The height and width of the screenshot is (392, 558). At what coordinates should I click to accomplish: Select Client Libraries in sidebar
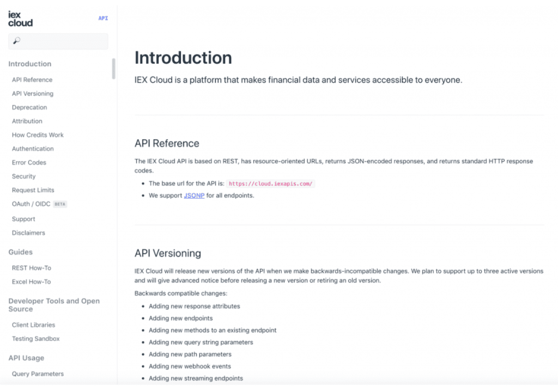(33, 325)
